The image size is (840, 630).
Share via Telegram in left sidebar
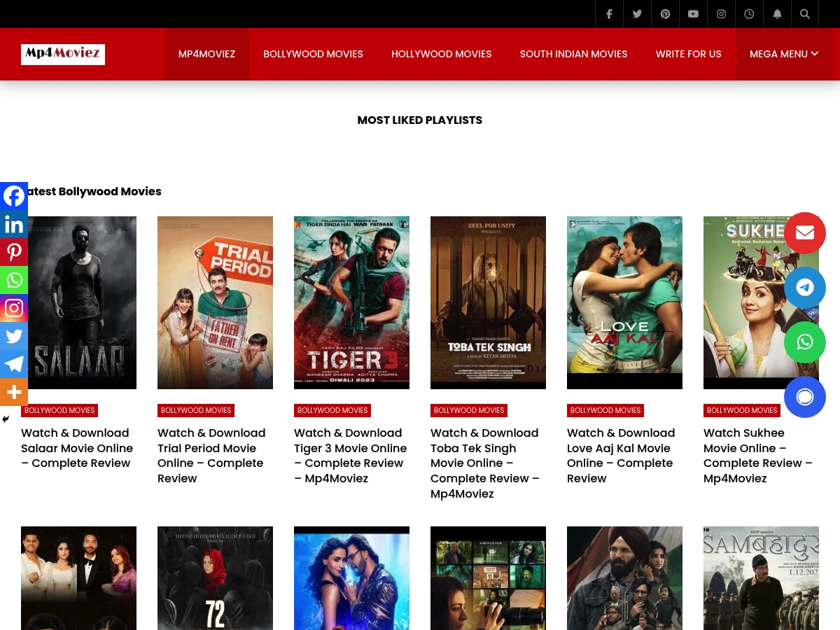(x=14, y=364)
